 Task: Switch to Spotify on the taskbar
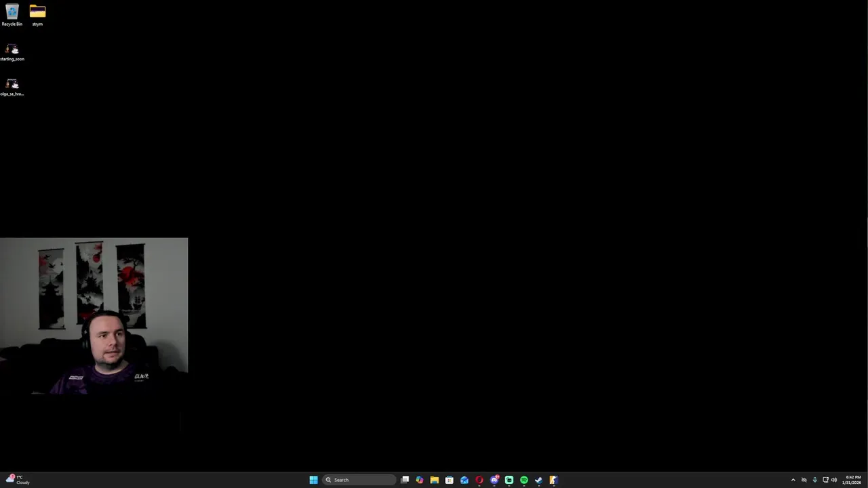pyautogui.click(x=524, y=480)
